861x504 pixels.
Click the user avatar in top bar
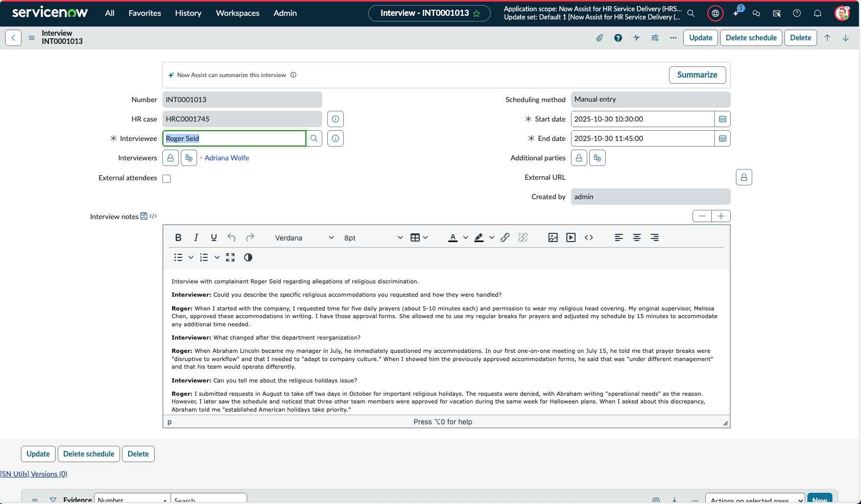(842, 13)
